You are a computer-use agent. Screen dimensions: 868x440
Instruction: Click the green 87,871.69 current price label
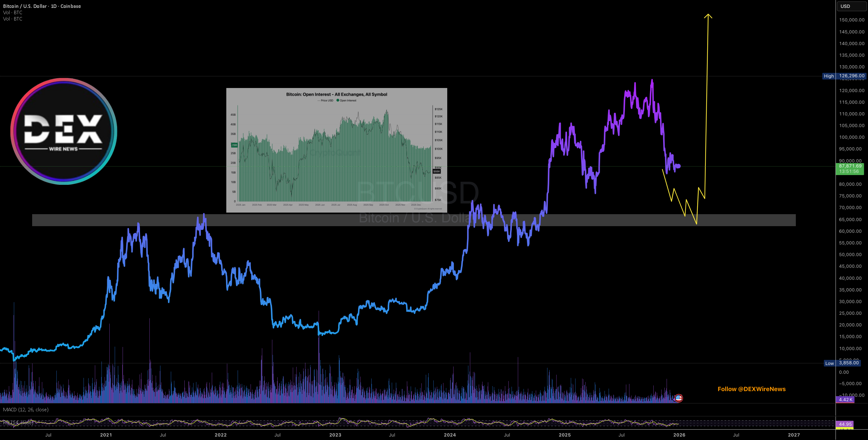(x=850, y=168)
